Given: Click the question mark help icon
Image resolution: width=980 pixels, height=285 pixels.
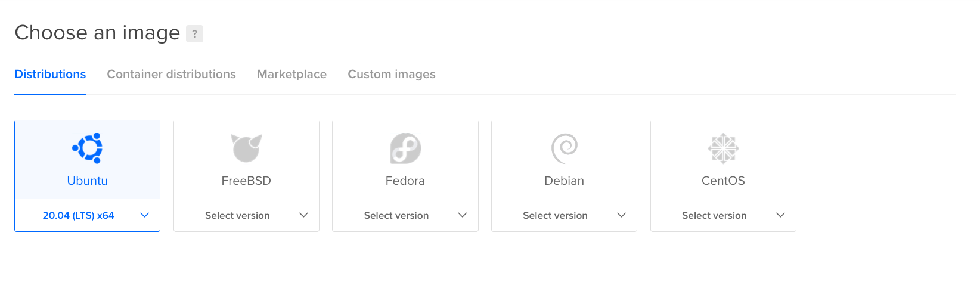Looking at the screenshot, I should pyautogui.click(x=194, y=33).
